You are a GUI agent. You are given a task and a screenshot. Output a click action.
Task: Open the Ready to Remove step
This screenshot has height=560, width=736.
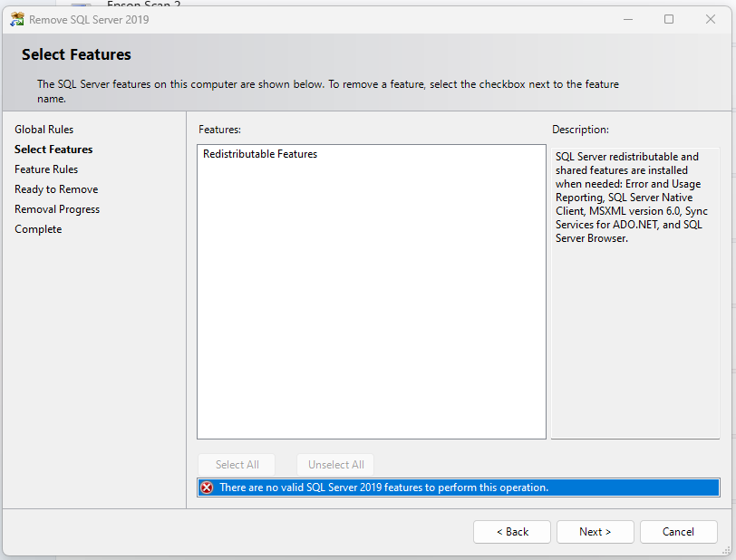coord(56,189)
